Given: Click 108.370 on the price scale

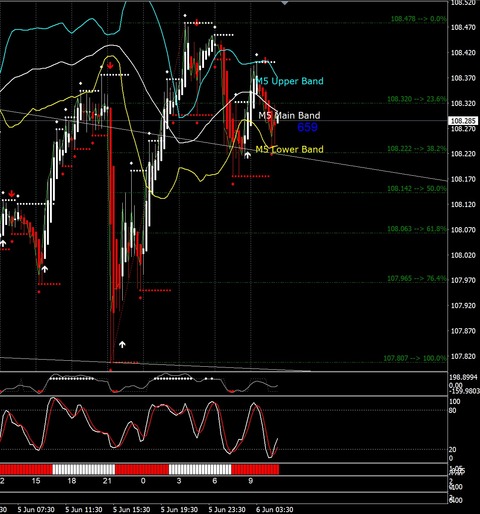Looking at the screenshot, I should click(x=463, y=78).
